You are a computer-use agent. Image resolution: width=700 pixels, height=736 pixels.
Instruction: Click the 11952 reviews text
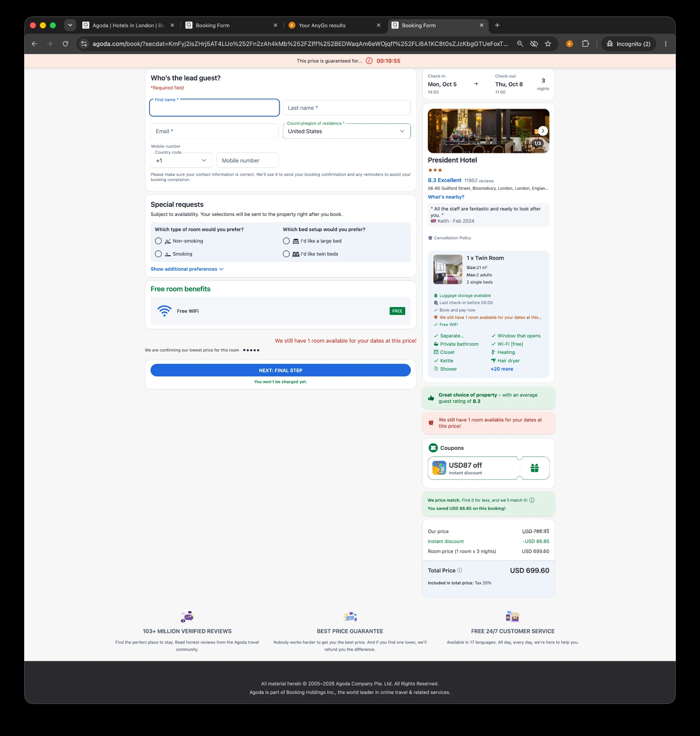479,181
